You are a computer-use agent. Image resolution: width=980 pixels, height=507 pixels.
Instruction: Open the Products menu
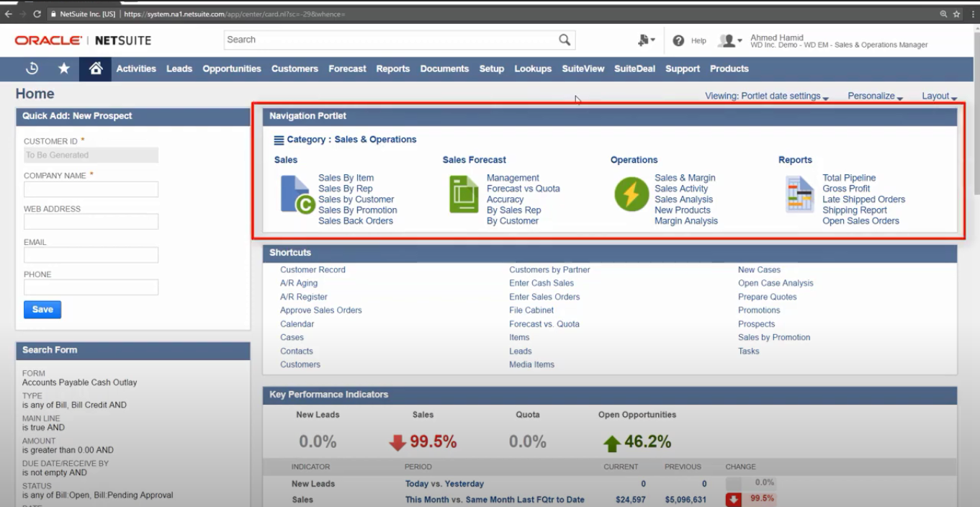(x=729, y=68)
